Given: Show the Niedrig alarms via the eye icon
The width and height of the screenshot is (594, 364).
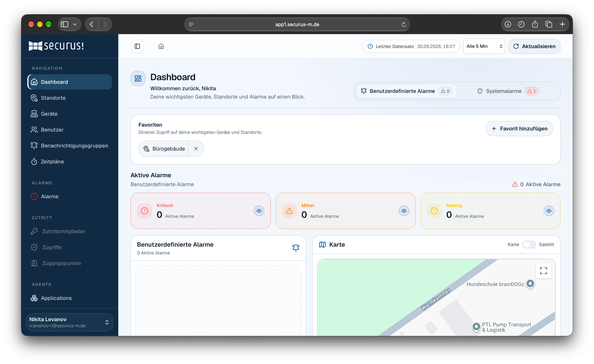Looking at the screenshot, I should [549, 211].
